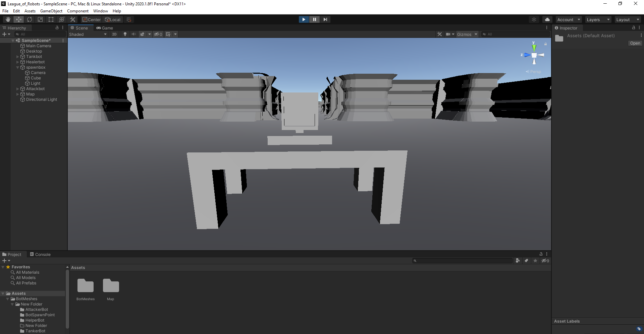Screen dimensions: 644x334
Task: Toggle 2D view mode
Action: (x=114, y=34)
